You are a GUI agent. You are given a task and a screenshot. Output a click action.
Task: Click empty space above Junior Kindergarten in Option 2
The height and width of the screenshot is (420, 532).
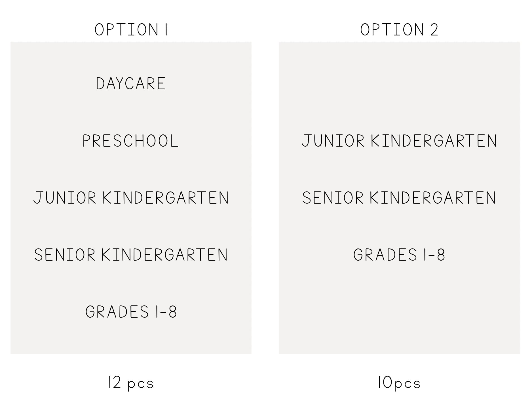pos(399,85)
